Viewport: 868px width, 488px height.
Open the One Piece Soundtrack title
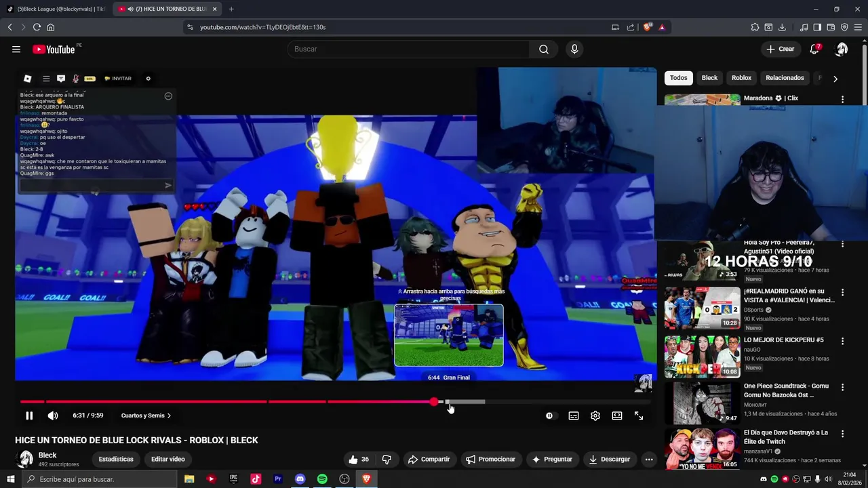tap(786, 390)
